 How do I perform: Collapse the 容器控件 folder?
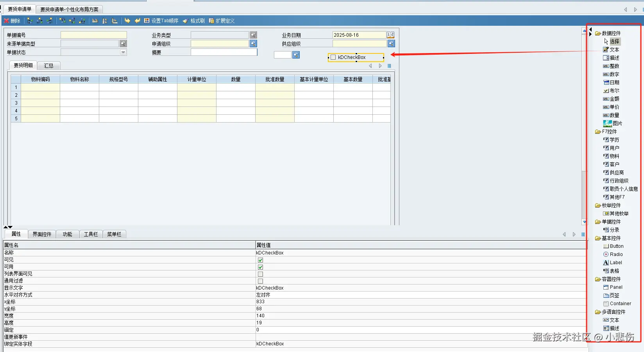pos(598,279)
